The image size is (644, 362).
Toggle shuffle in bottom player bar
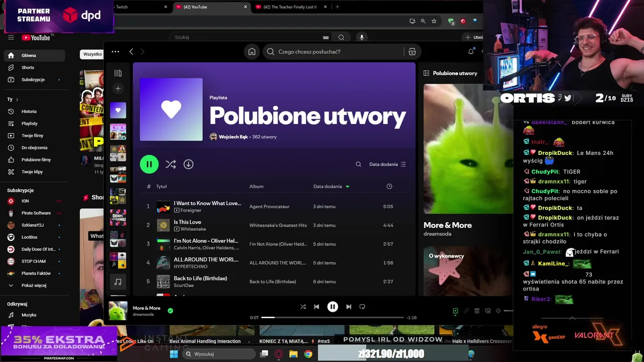pos(303,306)
